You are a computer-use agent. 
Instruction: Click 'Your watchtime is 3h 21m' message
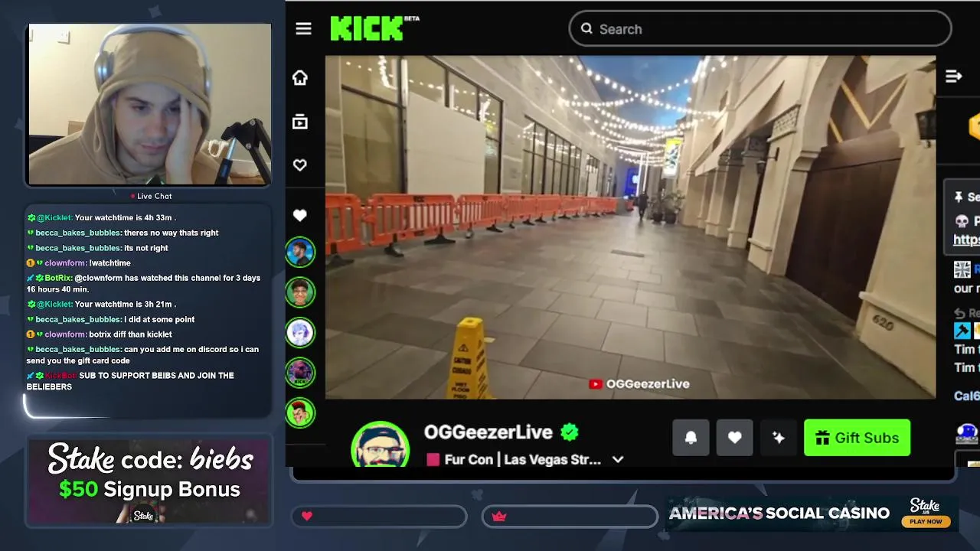(126, 305)
